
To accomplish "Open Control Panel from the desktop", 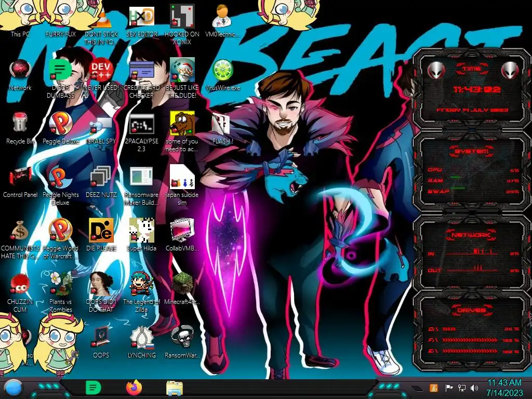I will (20, 182).
